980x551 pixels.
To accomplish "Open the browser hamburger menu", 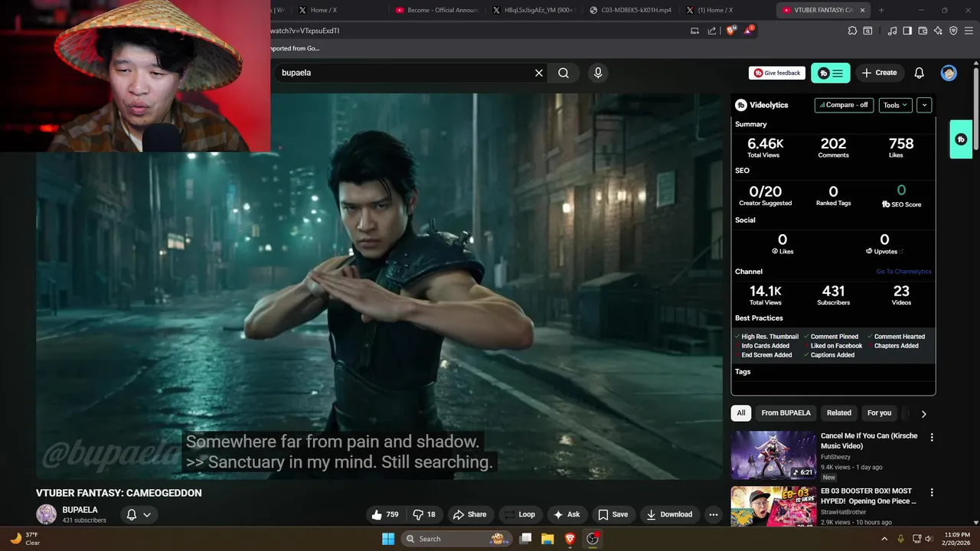I will point(969,31).
